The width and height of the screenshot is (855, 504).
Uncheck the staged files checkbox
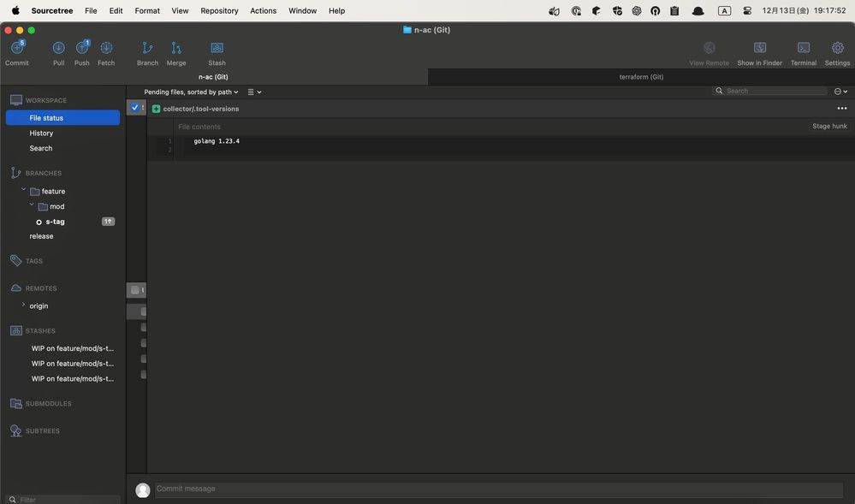[134, 108]
